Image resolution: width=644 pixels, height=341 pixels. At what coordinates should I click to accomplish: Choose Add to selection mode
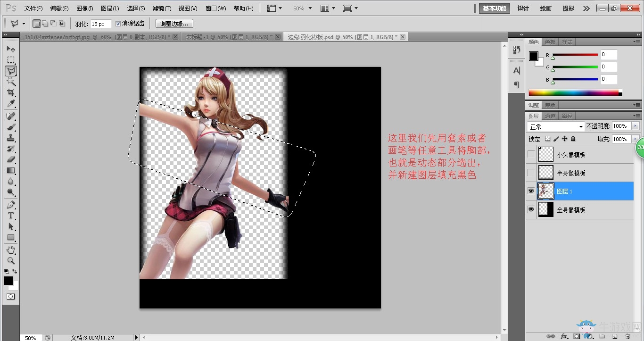tap(45, 24)
